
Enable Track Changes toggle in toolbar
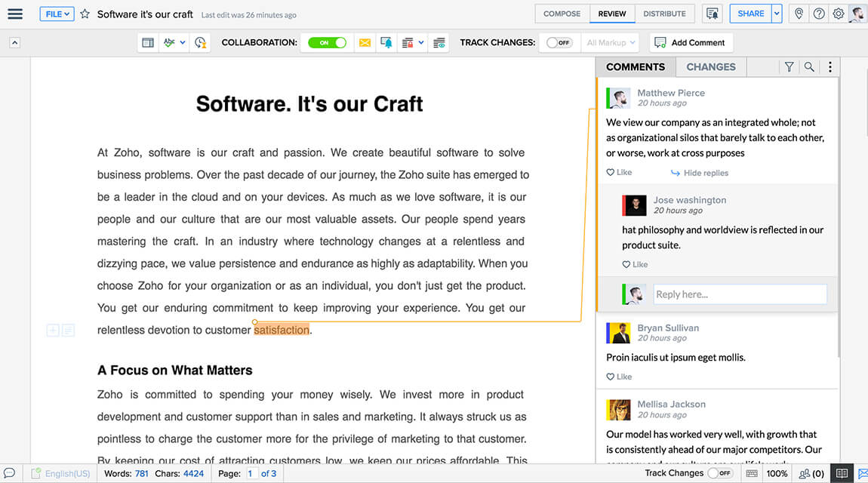pos(559,42)
